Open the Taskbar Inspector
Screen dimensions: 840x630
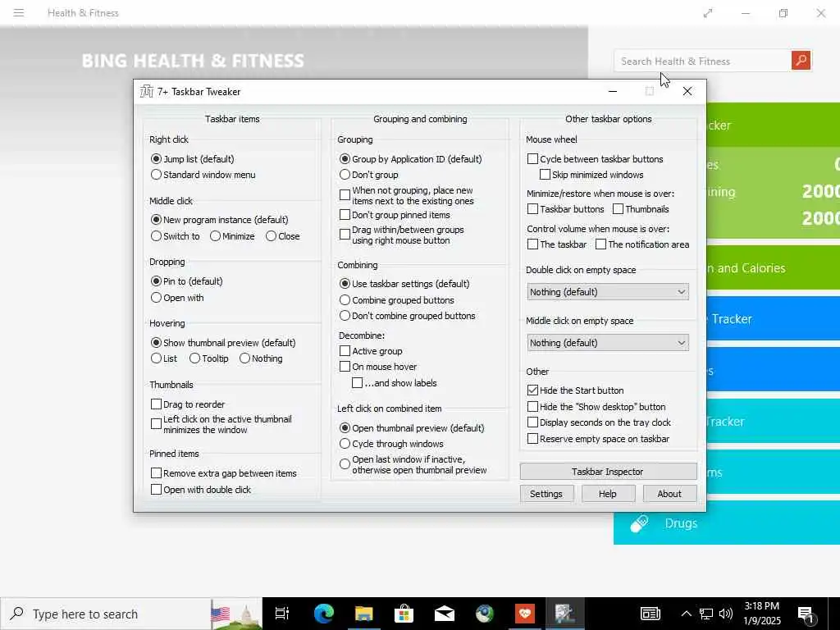608,472
